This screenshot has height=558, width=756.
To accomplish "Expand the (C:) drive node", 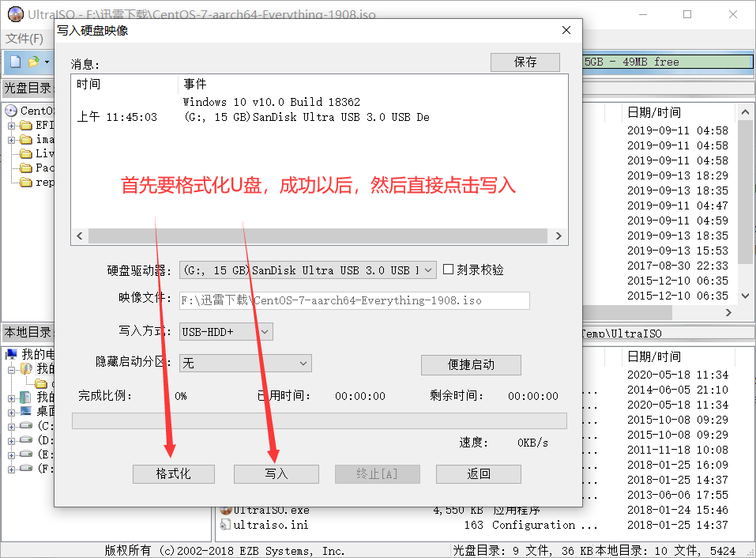I will [12, 427].
